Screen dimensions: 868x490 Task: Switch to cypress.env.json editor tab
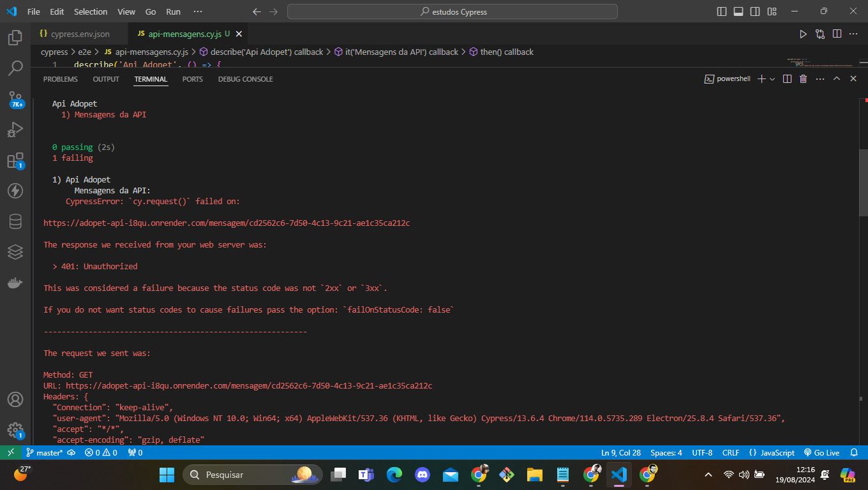[80, 34]
